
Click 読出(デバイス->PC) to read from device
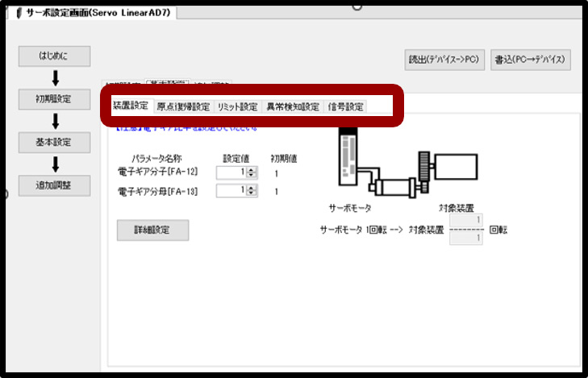coord(444,60)
